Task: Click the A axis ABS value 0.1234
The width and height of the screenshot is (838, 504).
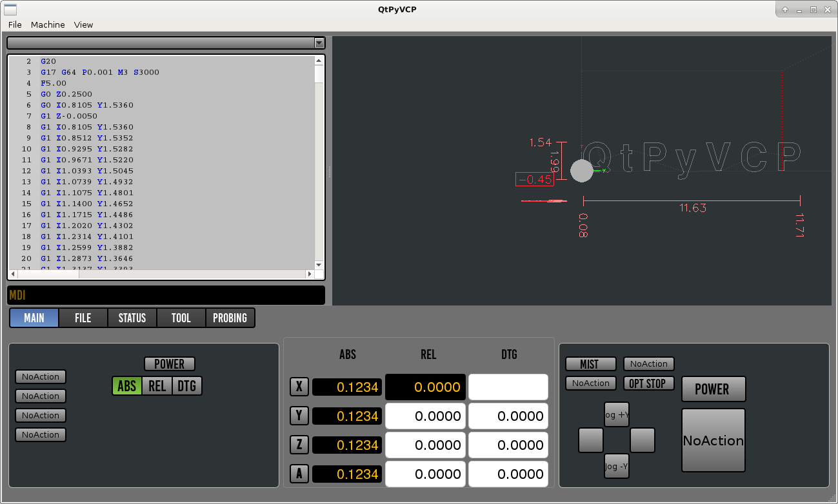Action: point(347,474)
